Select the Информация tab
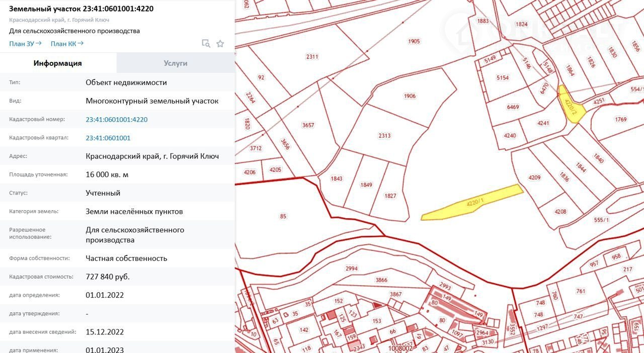 tap(58, 63)
